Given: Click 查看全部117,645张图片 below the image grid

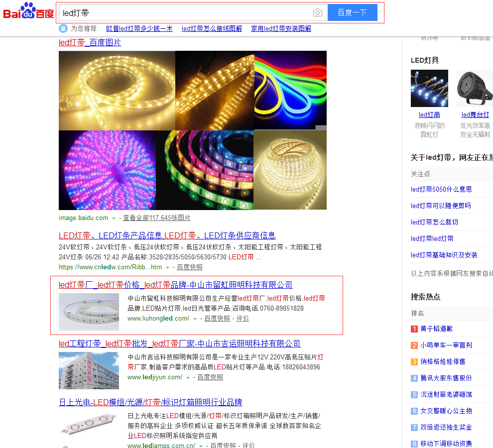Looking at the screenshot, I should point(157,218).
